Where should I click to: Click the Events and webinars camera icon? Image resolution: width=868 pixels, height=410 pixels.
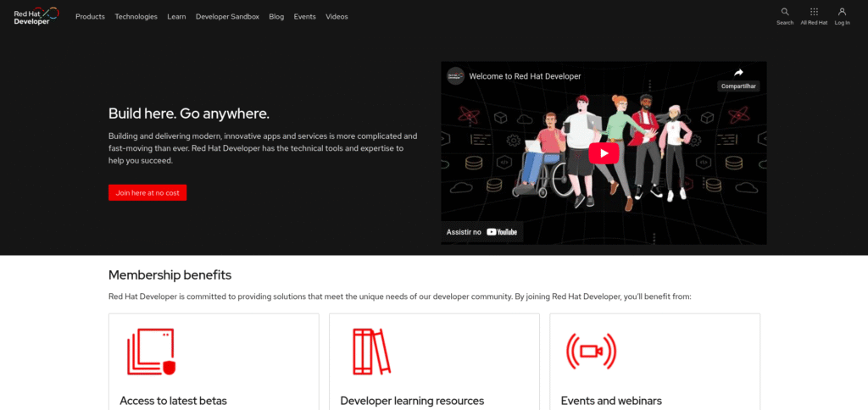[591, 352]
